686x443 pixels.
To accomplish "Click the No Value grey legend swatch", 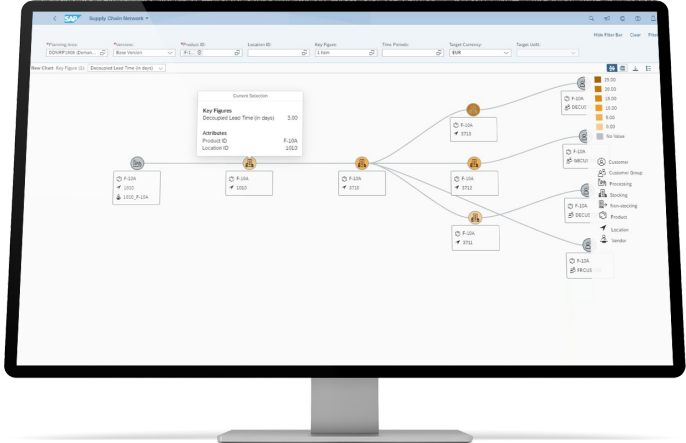I will [x=600, y=136].
